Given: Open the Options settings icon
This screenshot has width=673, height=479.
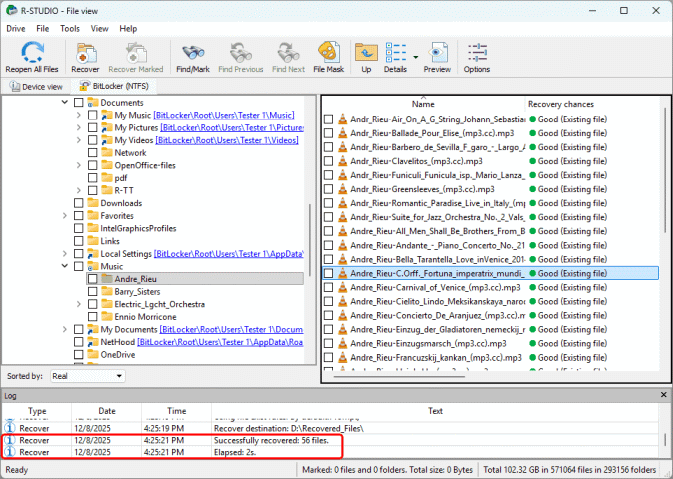Looking at the screenshot, I should pos(476,52).
